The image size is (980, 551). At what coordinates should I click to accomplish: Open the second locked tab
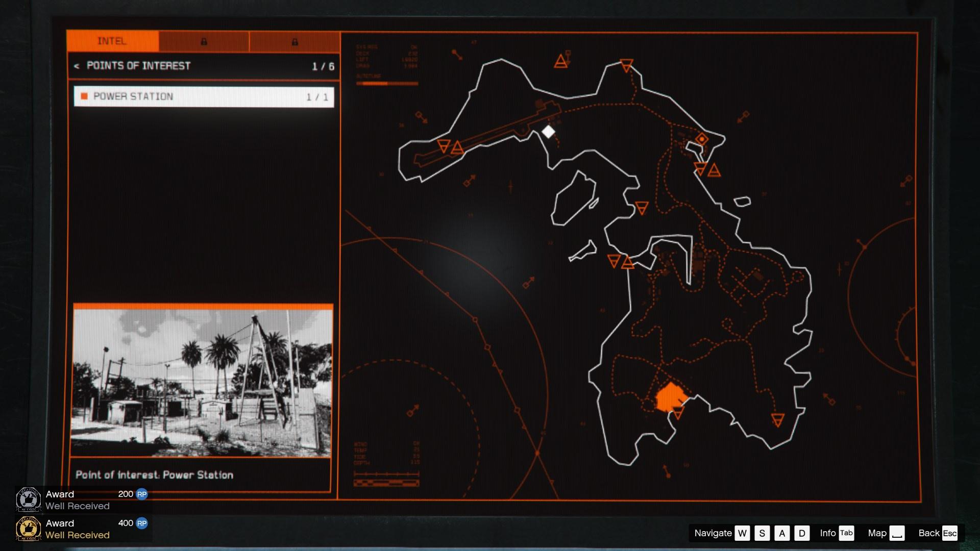point(204,41)
